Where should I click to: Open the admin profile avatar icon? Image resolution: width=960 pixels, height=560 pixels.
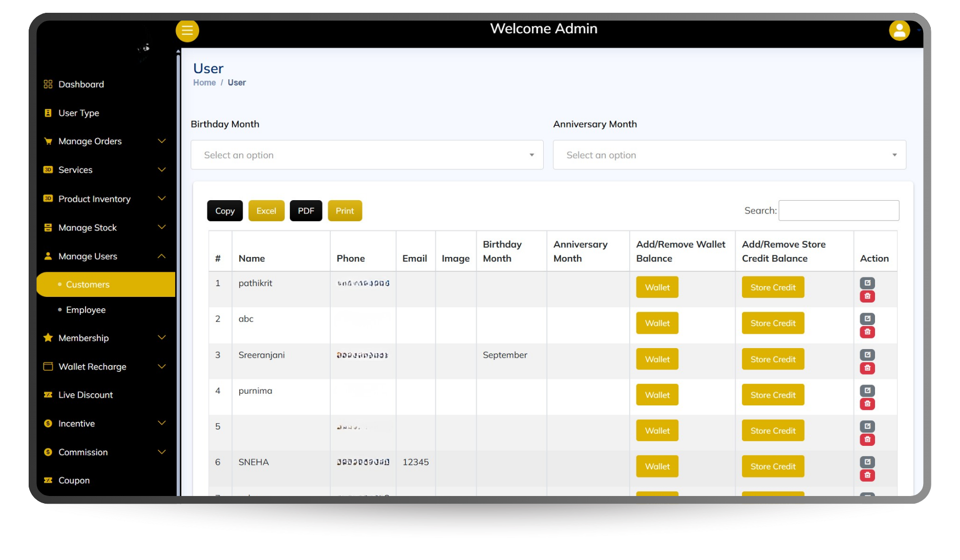coord(899,31)
